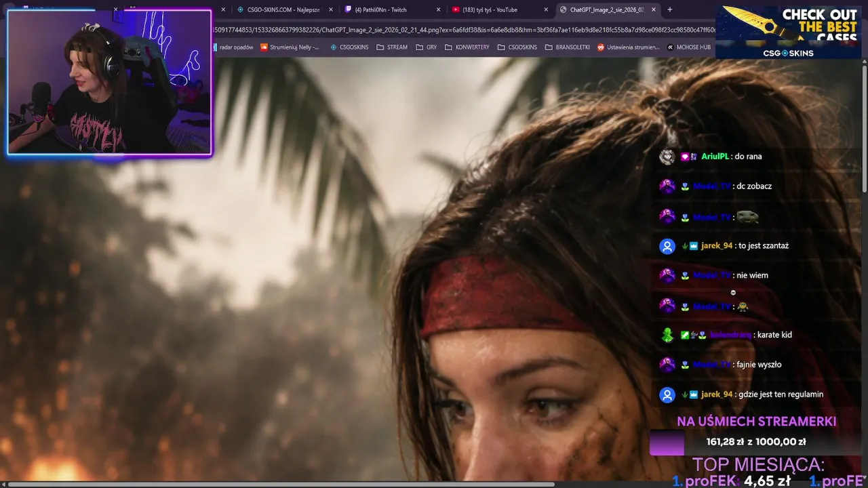The height and width of the screenshot is (488, 868).
Task: Click the MCHOSE HUB bookmark icon
Action: [x=671, y=47]
